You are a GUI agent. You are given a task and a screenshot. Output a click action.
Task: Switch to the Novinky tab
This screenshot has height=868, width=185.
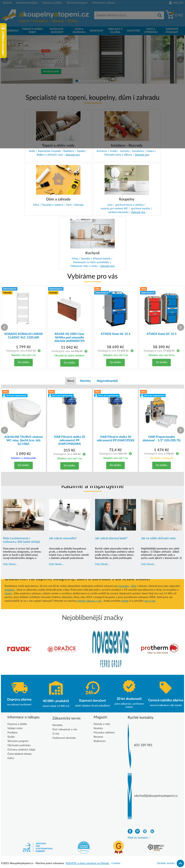click(85, 381)
